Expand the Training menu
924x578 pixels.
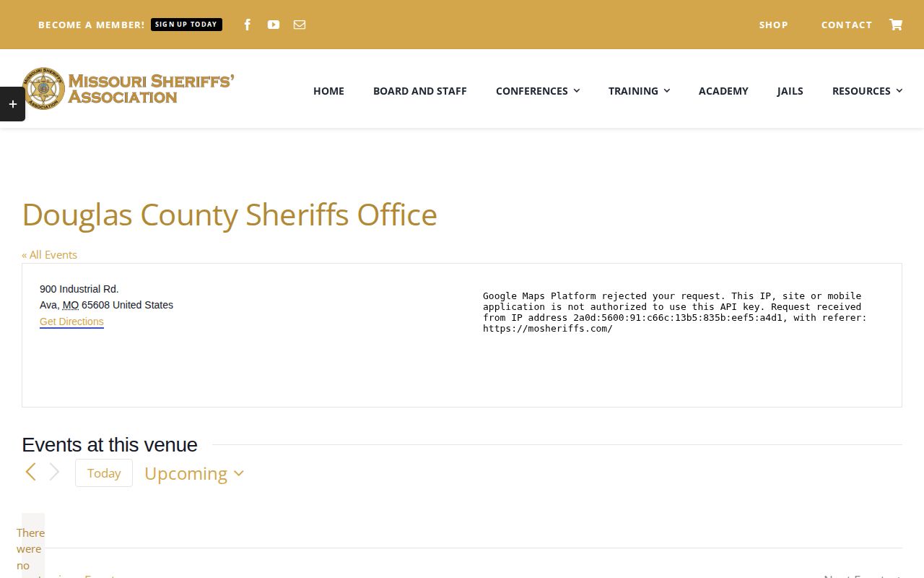click(x=639, y=91)
